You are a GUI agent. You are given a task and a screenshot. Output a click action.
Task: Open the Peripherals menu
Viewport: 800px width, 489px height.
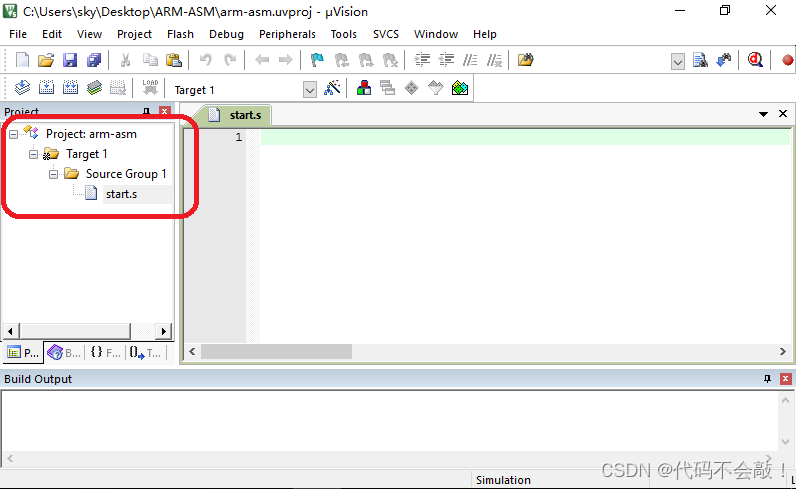tap(287, 34)
